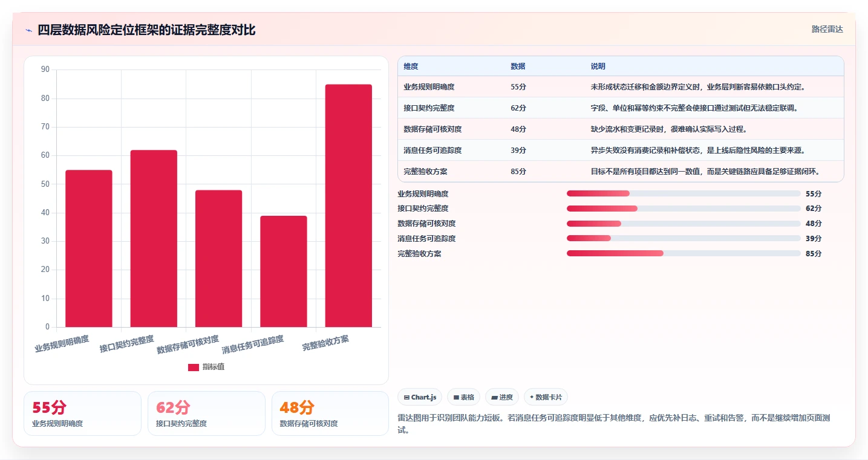The image size is (868, 460).
Task: Select the 路径雷达 label in the header
Action: (827, 29)
